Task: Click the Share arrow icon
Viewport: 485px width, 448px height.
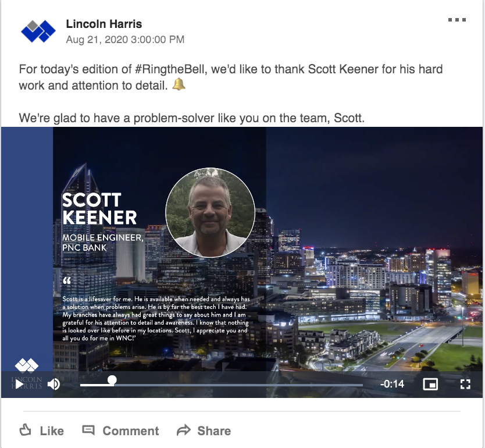Action: pyautogui.click(x=184, y=431)
